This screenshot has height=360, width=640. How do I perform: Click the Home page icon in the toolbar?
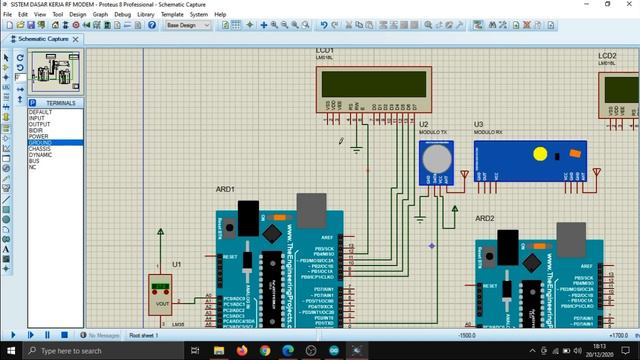(55, 25)
